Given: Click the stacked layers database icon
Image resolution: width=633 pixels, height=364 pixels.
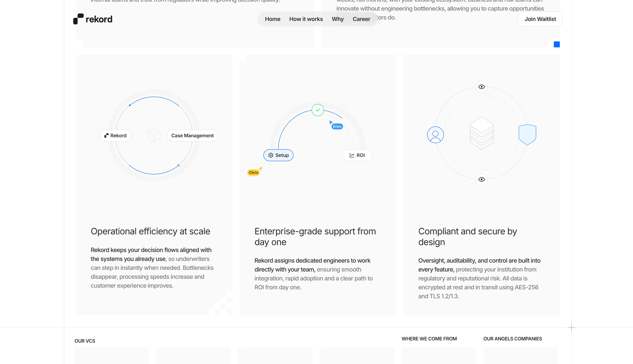Looking at the screenshot, I should tap(481, 133).
